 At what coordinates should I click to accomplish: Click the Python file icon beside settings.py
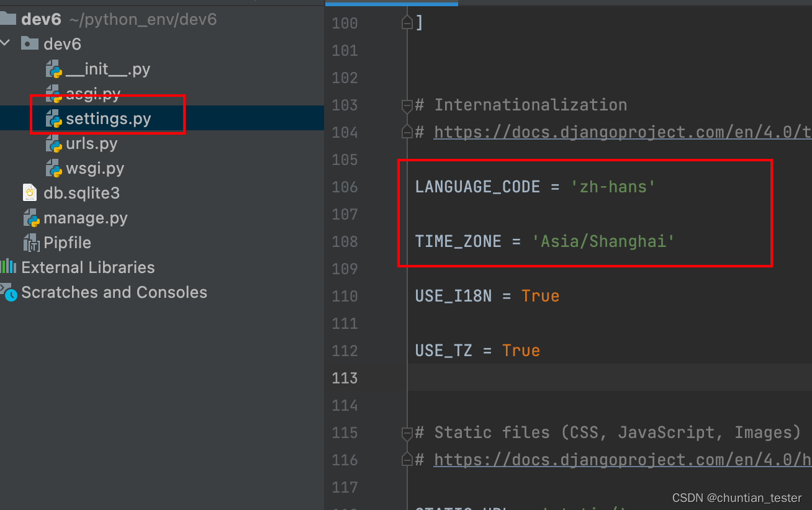point(55,119)
